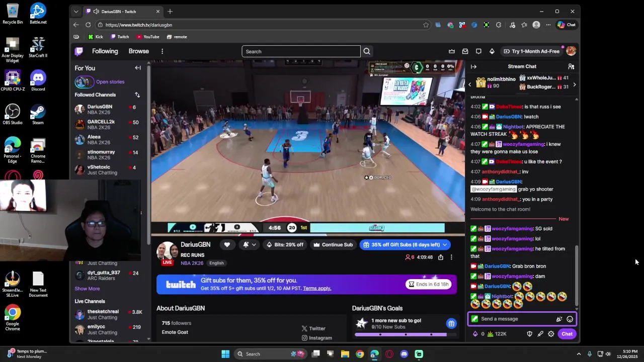Open the Windows Start button
Image resolution: width=644 pixels, height=362 pixels.
tap(225, 354)
